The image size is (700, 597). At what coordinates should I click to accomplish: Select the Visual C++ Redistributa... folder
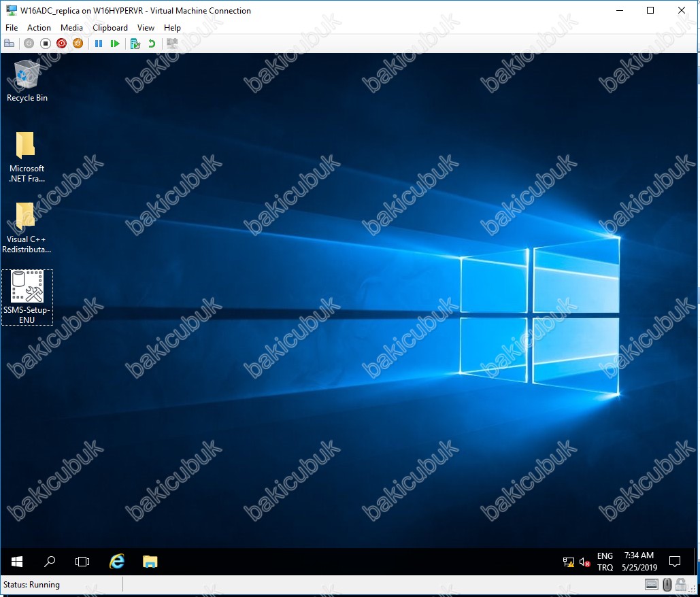[27, 228]
